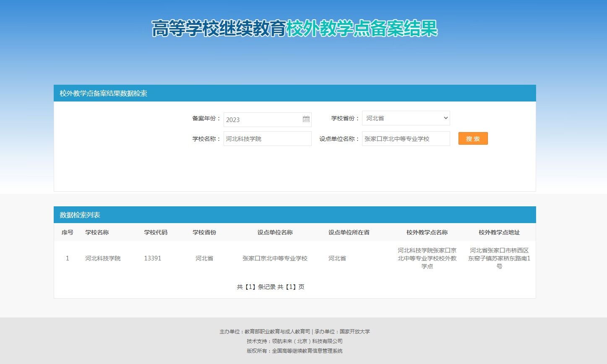Click the 校外教学点备案结果数据检索 panel header
607x364 pixels.
coord(295,93)
